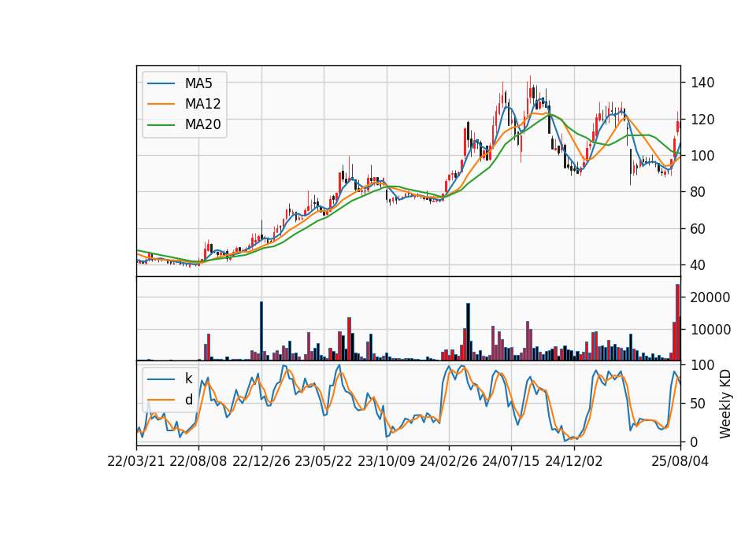Viewport: 756px width, 543px height.
Task: Select the 22/12/26 date label
Action: coord(261,461)
